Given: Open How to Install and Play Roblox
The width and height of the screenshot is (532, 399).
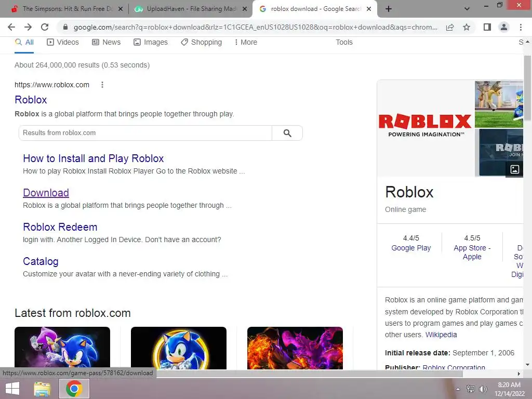Looking at the screenshot, I should pyautogui.click(x=94, y=158).
